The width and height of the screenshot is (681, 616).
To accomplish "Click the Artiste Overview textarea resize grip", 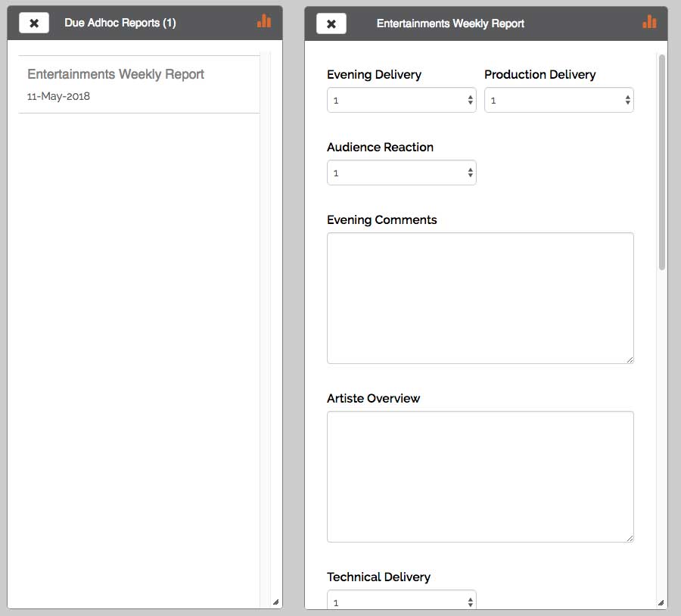I will coord(630,538).
